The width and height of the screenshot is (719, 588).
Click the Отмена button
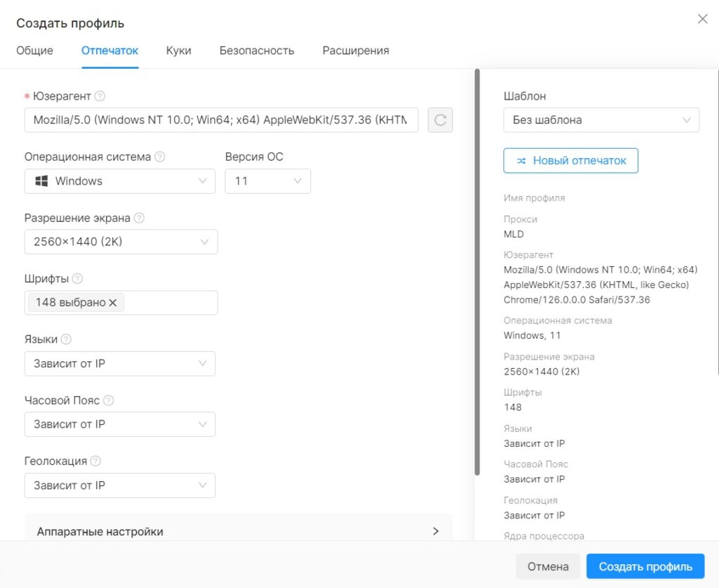pyautogui.click(x=548, y=566)
